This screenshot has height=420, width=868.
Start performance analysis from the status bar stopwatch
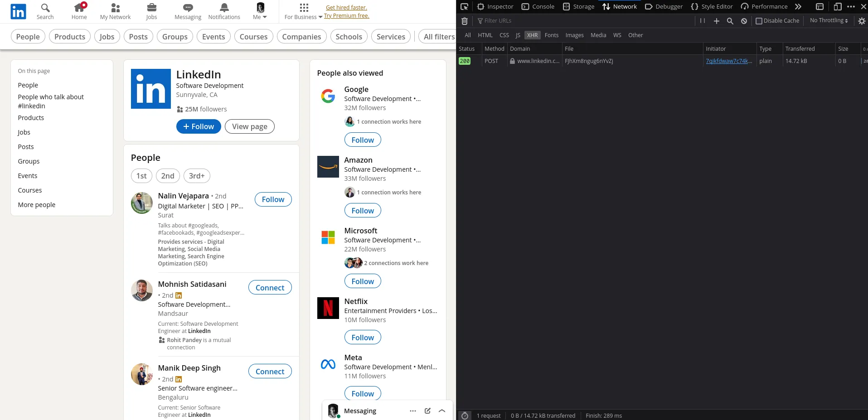465,415
